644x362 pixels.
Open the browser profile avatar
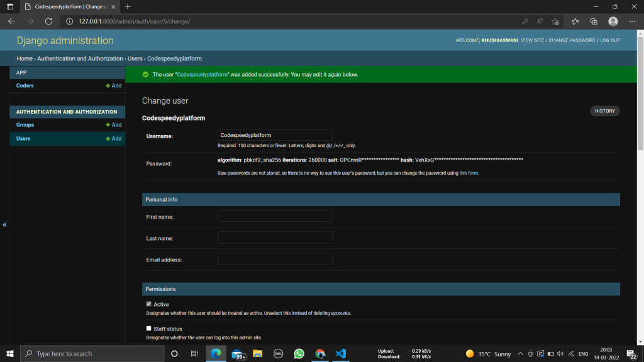613,21
